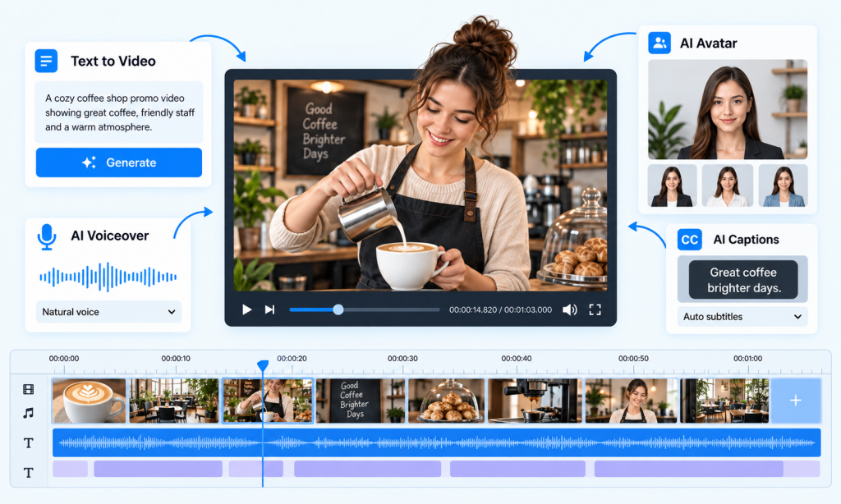Open the Natural voice dropdown
This screenshot has width=841, height=504.
coord(109,312)
